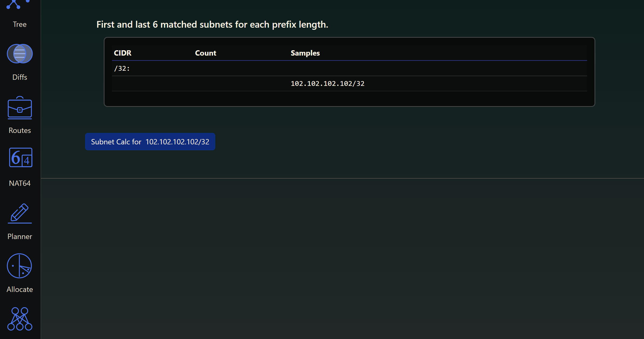
Task: Click the Allocate pie chart icon
Action: click(x=19, y=266)
